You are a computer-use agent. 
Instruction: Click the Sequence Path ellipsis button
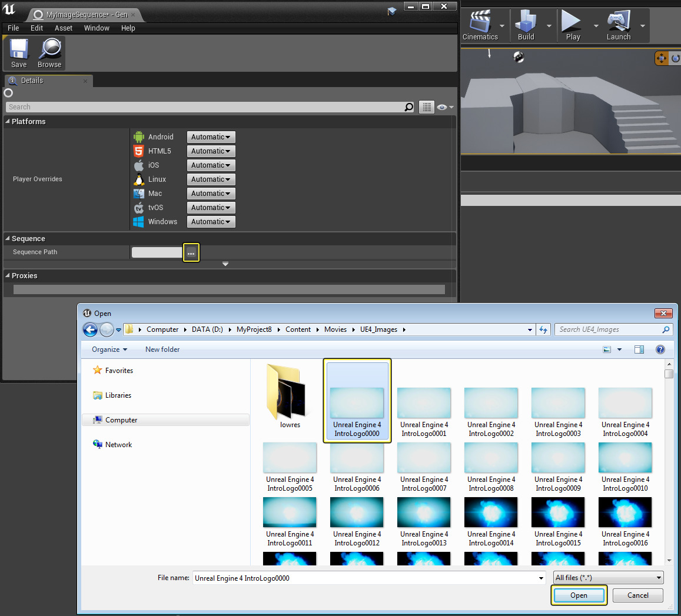191,252
